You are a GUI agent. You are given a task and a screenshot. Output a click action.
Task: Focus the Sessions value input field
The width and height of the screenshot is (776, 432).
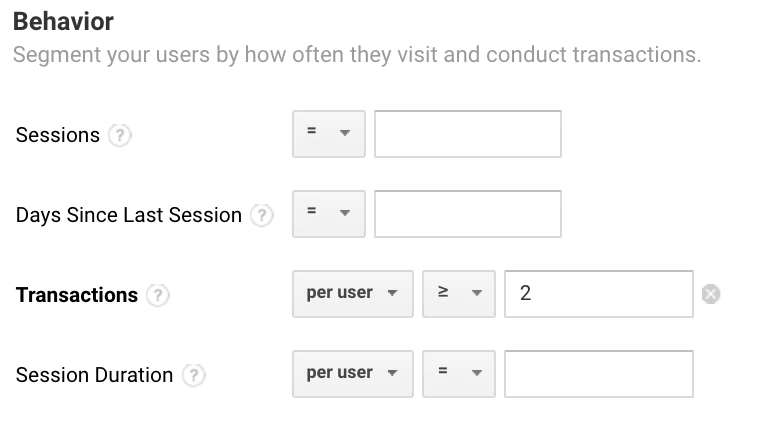[467, 134]
